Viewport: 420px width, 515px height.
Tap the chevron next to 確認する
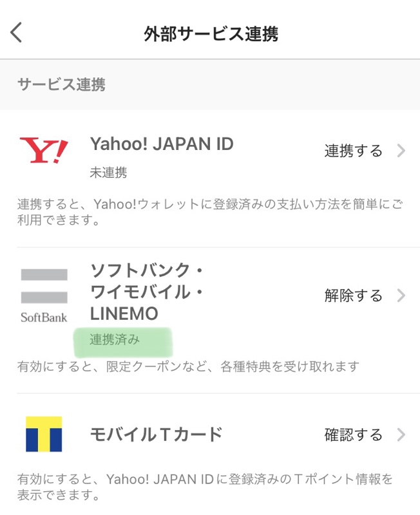(x=401, y=435)
